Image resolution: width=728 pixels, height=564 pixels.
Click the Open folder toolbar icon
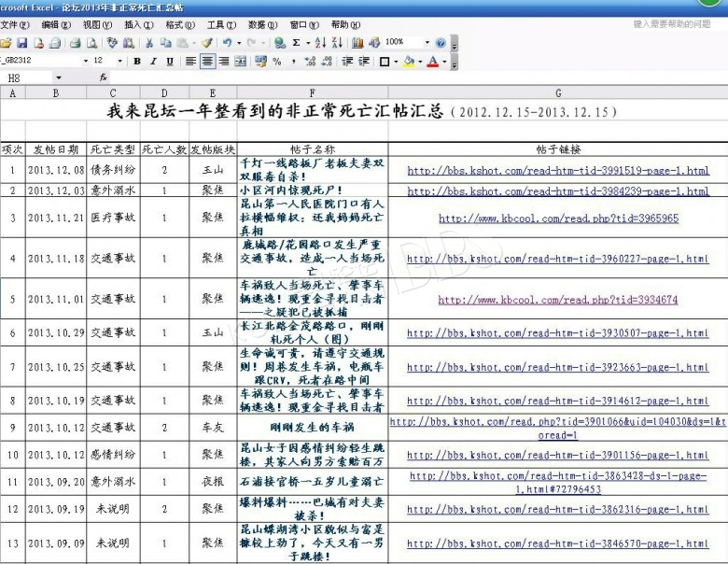click(x=6, y=43)
